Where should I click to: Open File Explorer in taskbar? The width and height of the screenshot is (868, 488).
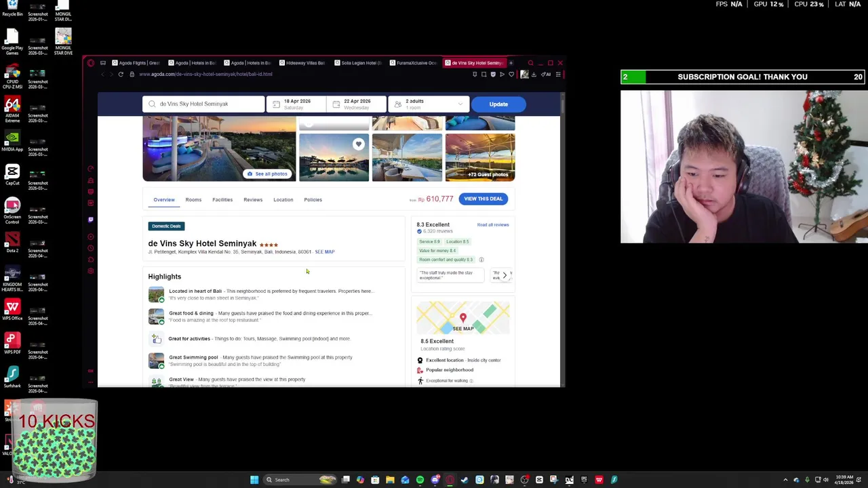390,480
